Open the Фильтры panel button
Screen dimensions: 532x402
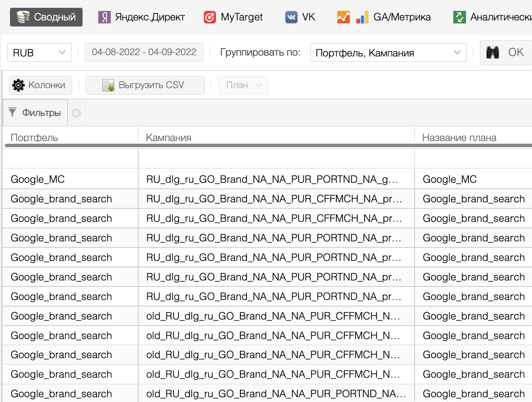click(x=35, y=113)
